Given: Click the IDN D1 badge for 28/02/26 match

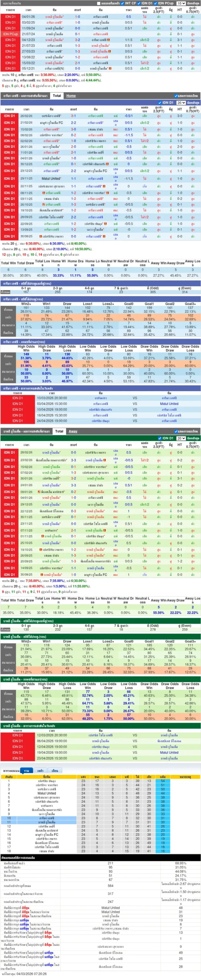Looking at the screenshot, I should 10,452.
